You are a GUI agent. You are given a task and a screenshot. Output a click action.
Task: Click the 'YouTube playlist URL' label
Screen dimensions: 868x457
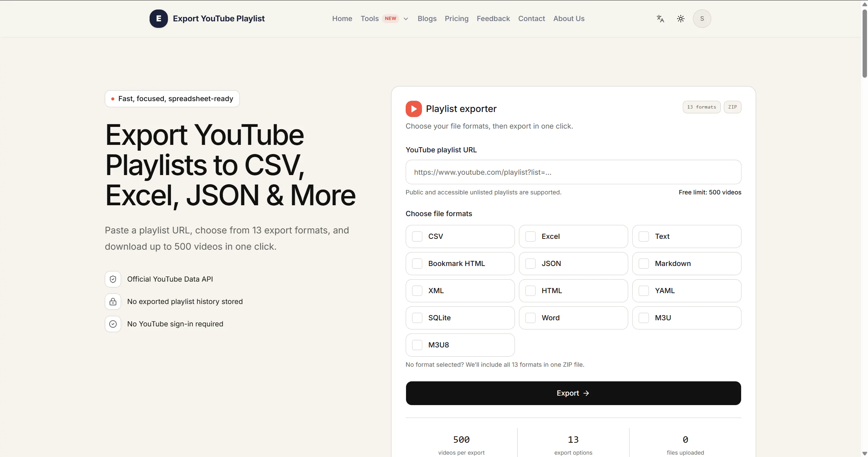coord(441,150)
